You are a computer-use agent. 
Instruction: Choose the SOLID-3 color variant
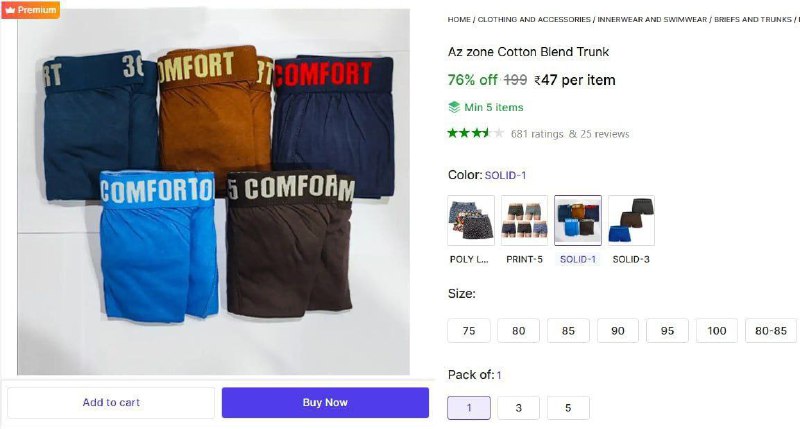[631, 220]
